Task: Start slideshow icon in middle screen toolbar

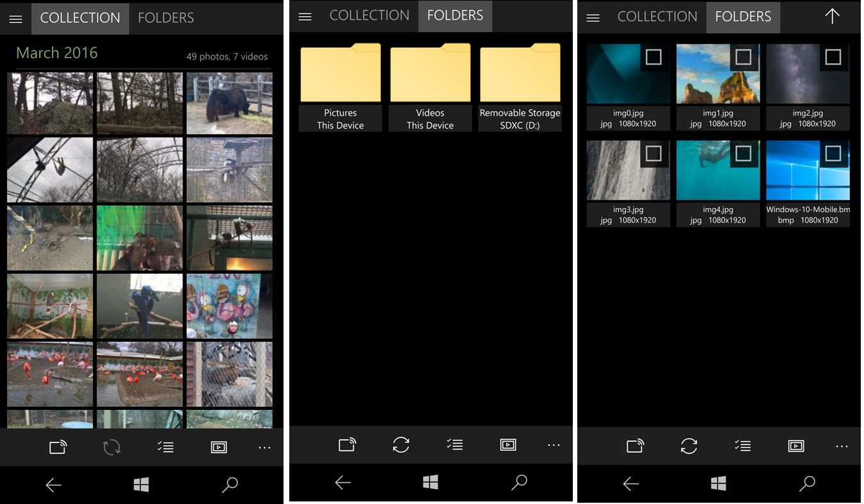Action: 508,444
